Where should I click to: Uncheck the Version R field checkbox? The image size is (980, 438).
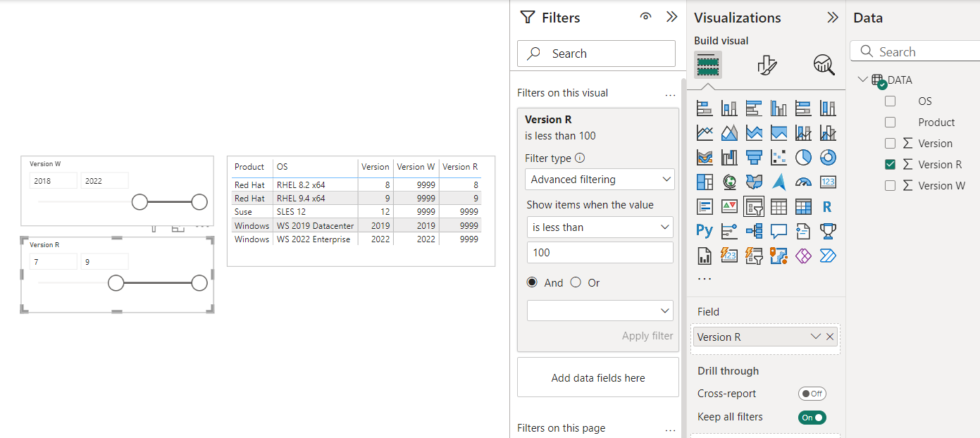890,165
